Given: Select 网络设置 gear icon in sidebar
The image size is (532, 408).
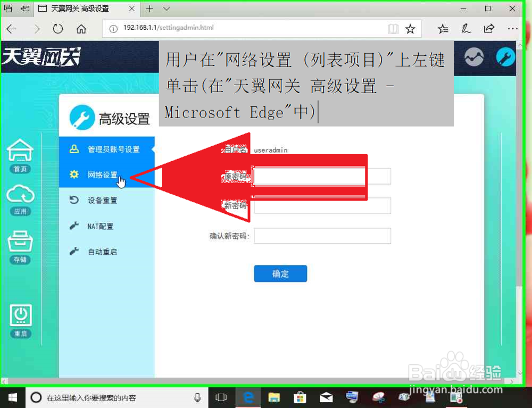Looking at the screenshot, I should [x=73, y=174].
